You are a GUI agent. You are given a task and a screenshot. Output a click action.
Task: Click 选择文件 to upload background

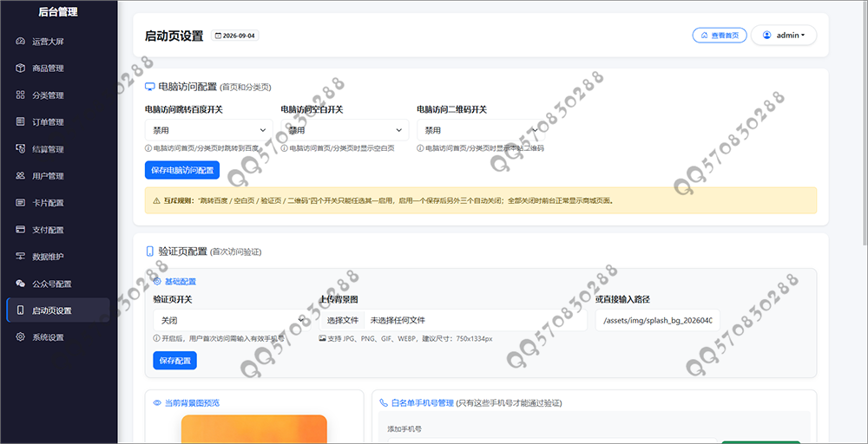pyautogui.click(x=343, y=320)
